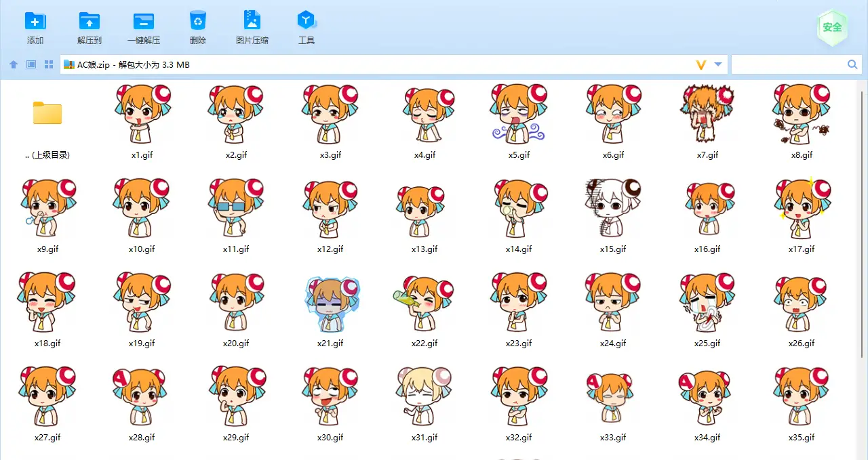Select the x1.gif thumbnail

pyautogui.click(x=142, y=114)
